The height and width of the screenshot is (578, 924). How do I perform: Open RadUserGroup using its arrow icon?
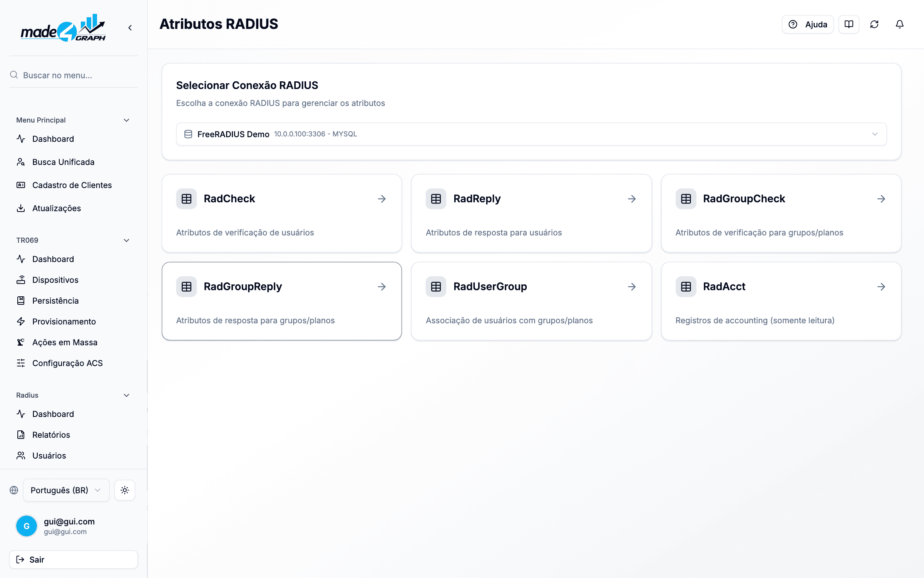click(631, 287)
